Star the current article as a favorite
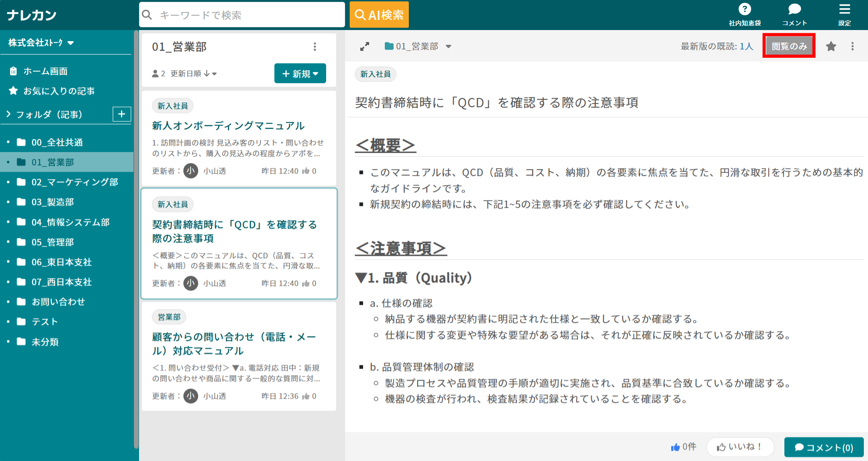 pos(831,46)
